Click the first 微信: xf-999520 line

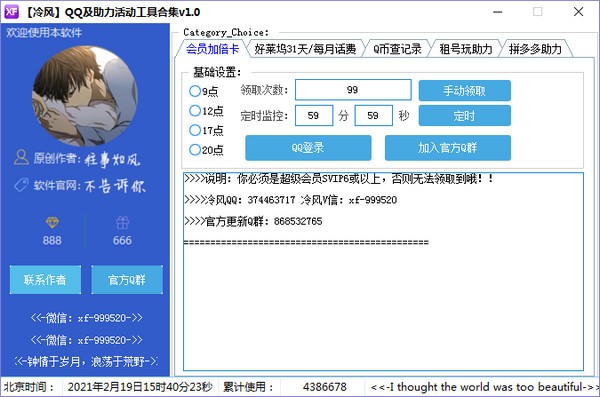pyautogui.click(x=86, y=318)
